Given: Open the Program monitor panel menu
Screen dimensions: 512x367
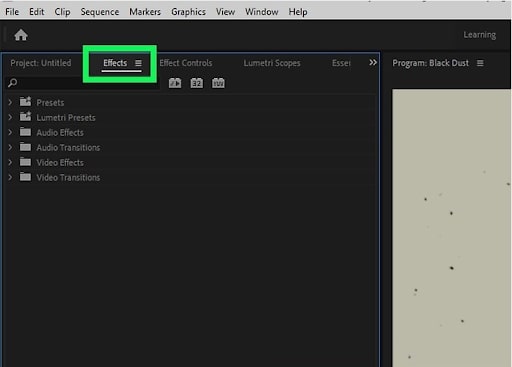Looking at the screenshot, I should coord(480,63).
